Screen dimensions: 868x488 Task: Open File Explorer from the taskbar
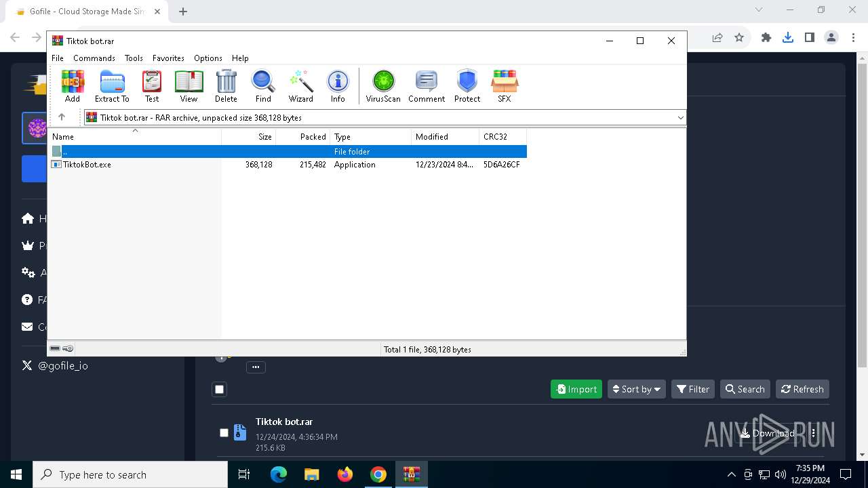coord(311,474)
